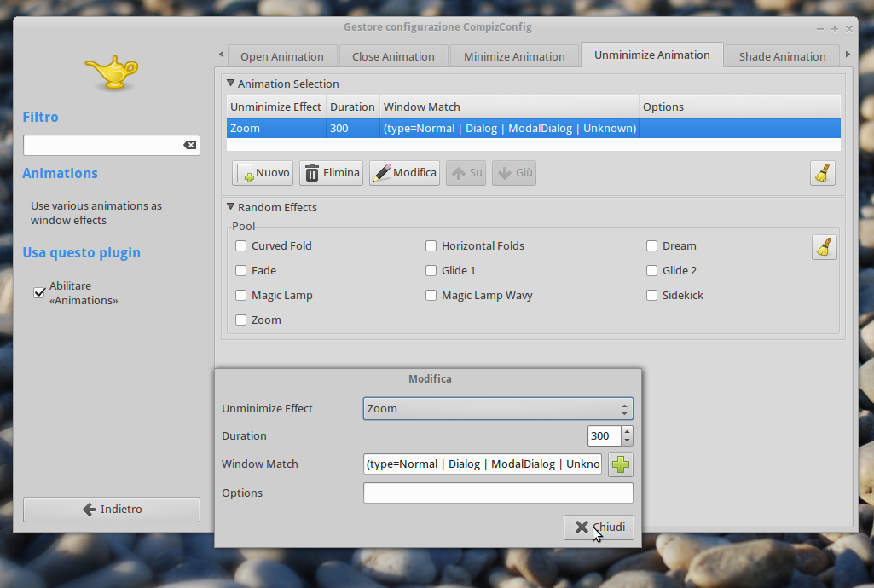Tick the Glide 1 checkbox
874x588 pixels.
[x=431, y=271]
